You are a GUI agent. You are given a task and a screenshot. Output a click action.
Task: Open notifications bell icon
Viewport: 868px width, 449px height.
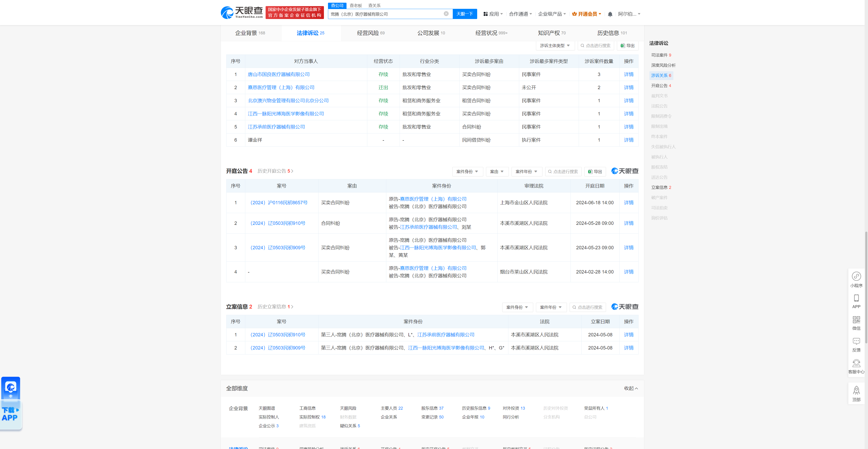[610, 14]
